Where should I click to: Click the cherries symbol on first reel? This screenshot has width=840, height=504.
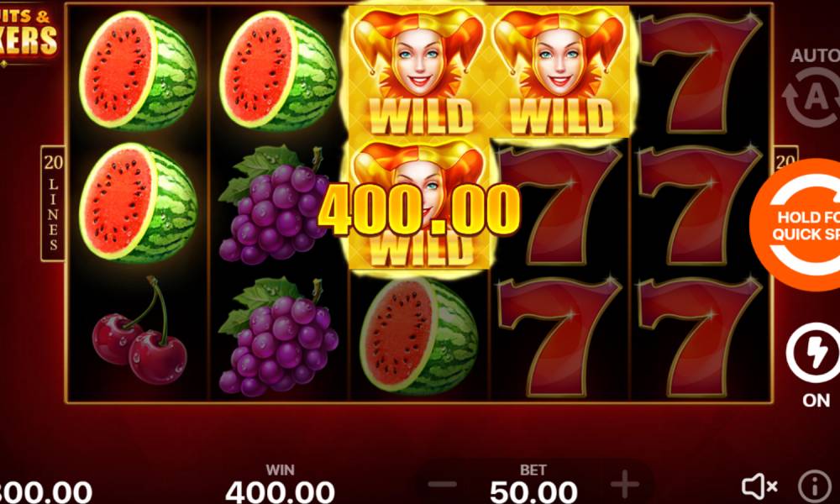click(x=139, y=332)
